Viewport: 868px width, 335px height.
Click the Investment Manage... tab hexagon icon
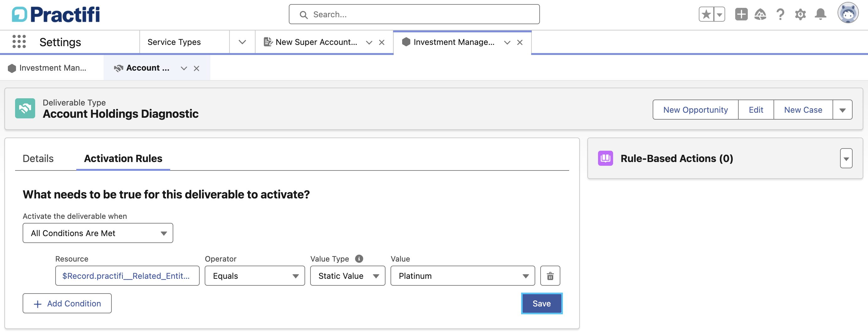click(406, 42)
